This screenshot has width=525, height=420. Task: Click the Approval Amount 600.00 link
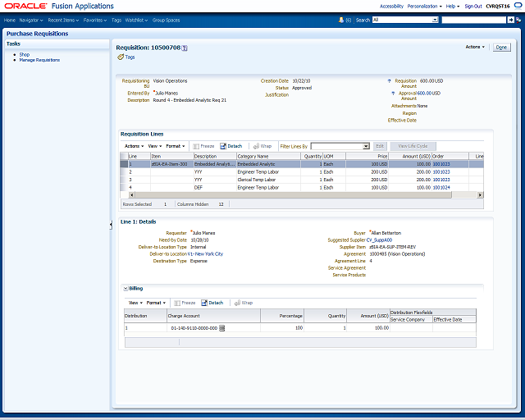424,94
